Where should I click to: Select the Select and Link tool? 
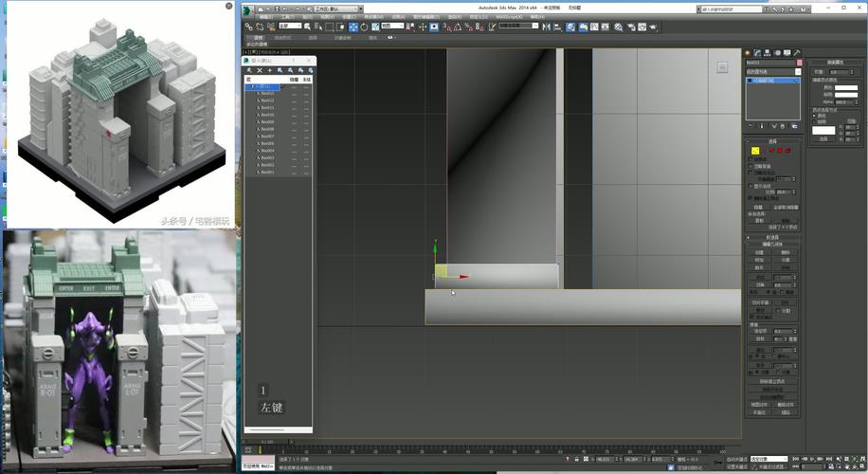(249, 27)
